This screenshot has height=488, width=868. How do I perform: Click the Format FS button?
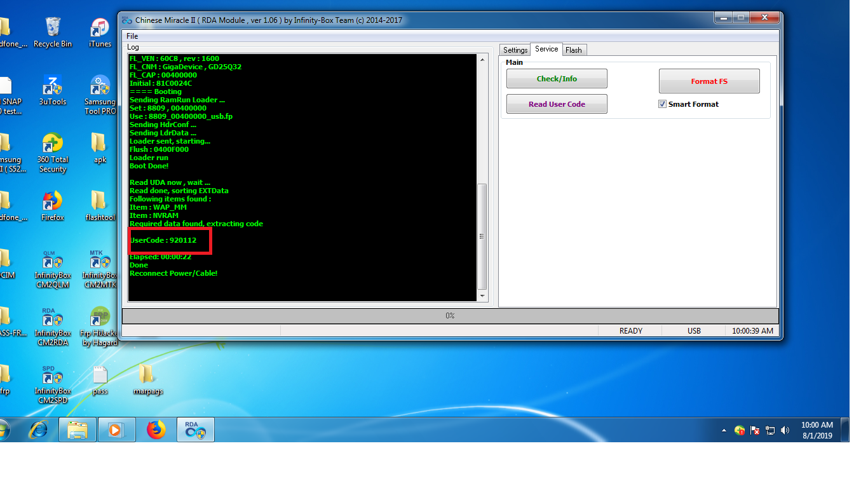(709, 81)
